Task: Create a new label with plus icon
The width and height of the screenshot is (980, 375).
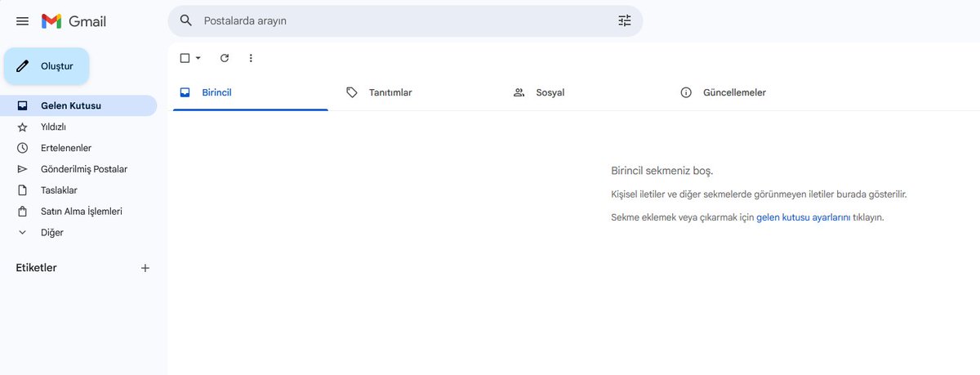Action: click(x=145, y=268)
